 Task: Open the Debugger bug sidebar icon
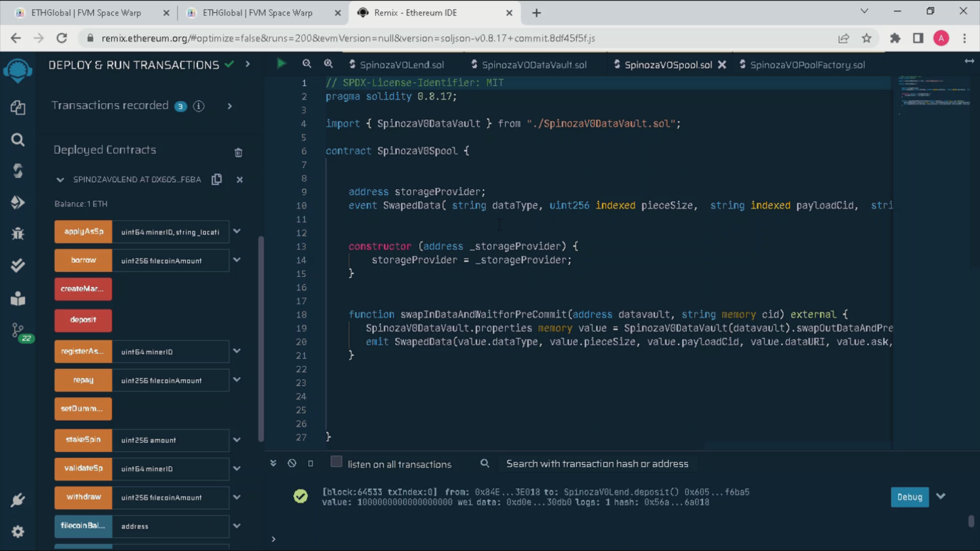[18, 234]
